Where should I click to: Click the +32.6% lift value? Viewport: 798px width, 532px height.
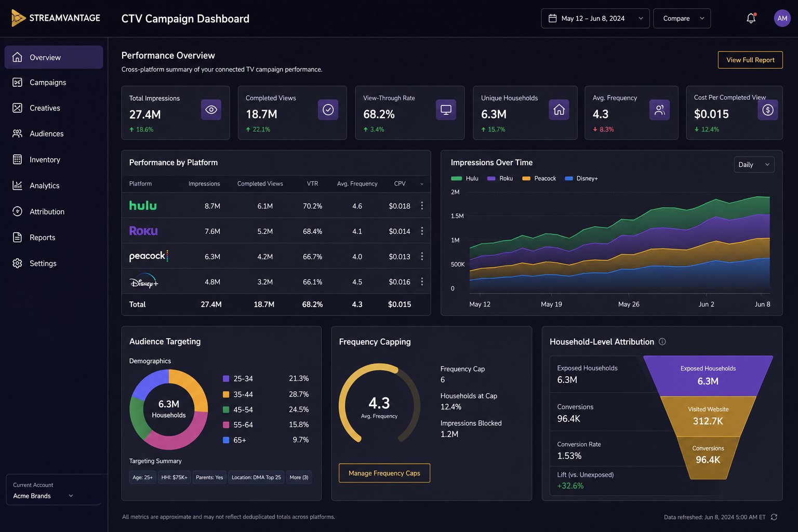click(570, 486)
